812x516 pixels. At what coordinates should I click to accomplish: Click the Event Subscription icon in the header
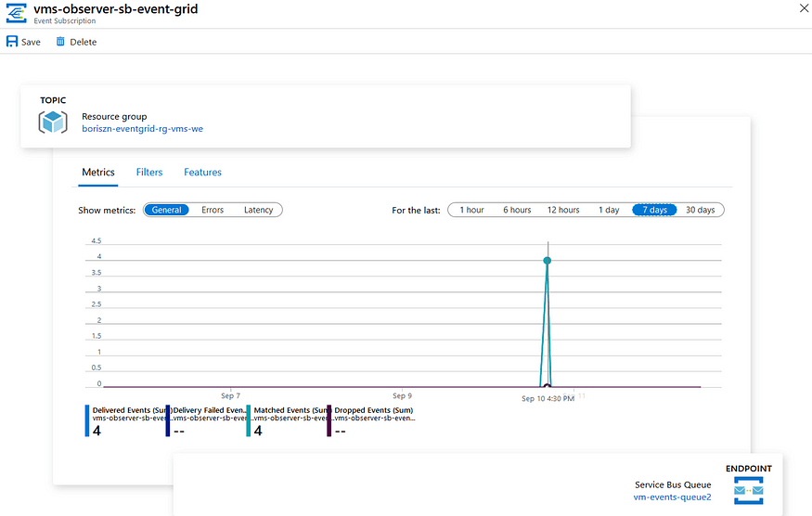16,13
